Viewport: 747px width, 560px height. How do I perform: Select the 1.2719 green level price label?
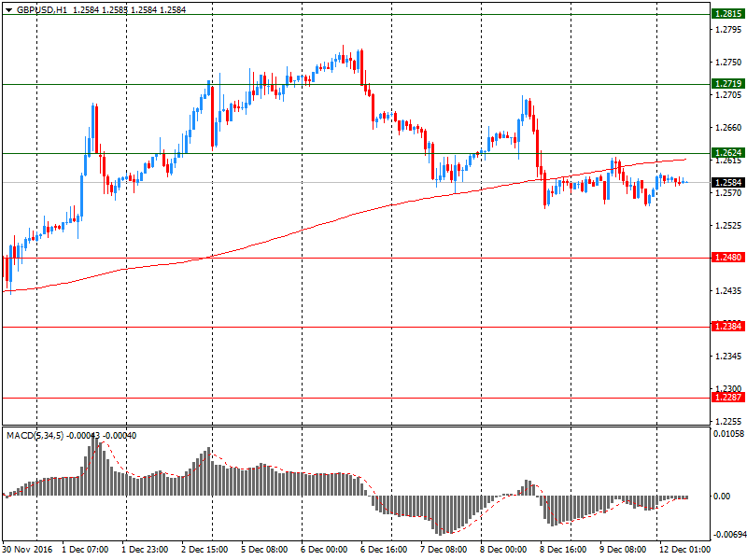pos(728,84)
